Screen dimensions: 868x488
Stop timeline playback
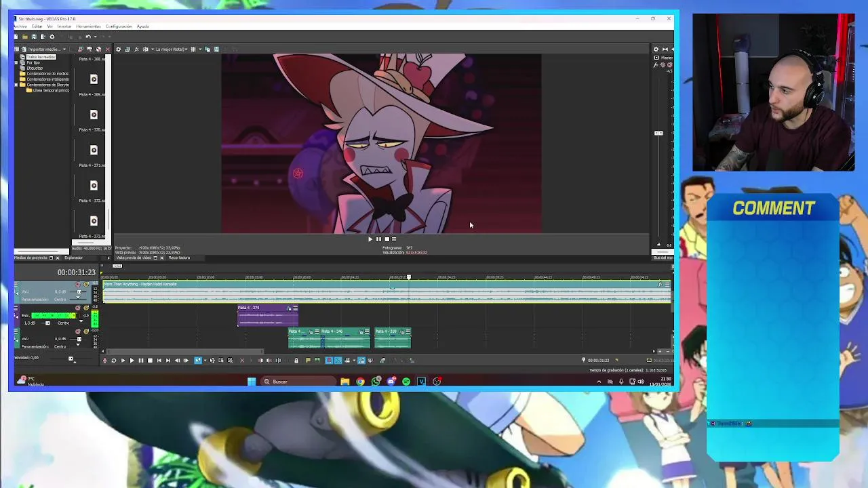click(x=150, y=361)
